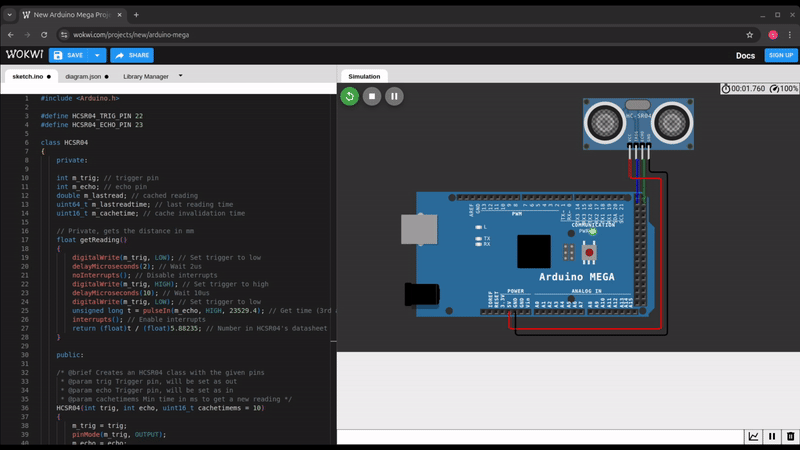The height and width of the screenshot is (450, 800).
Task: Open the Library Manager tab
Action: [x=145, y=77]
